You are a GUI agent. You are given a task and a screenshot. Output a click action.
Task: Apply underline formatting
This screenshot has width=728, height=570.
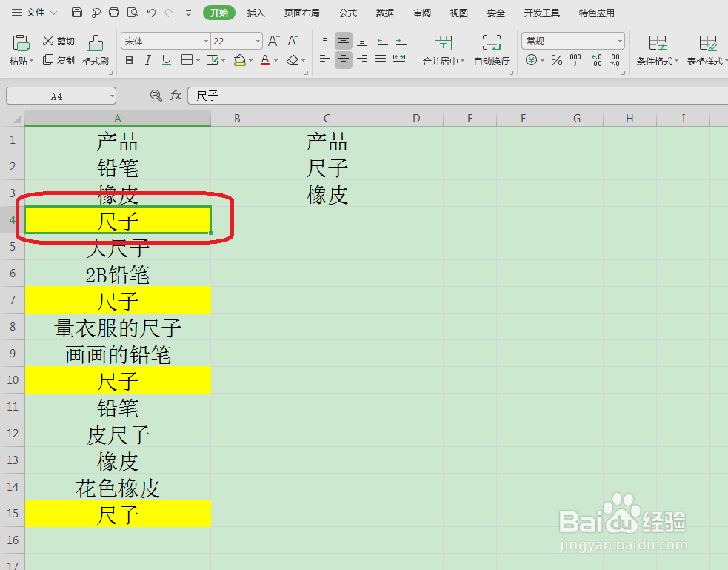pos(166,60)
